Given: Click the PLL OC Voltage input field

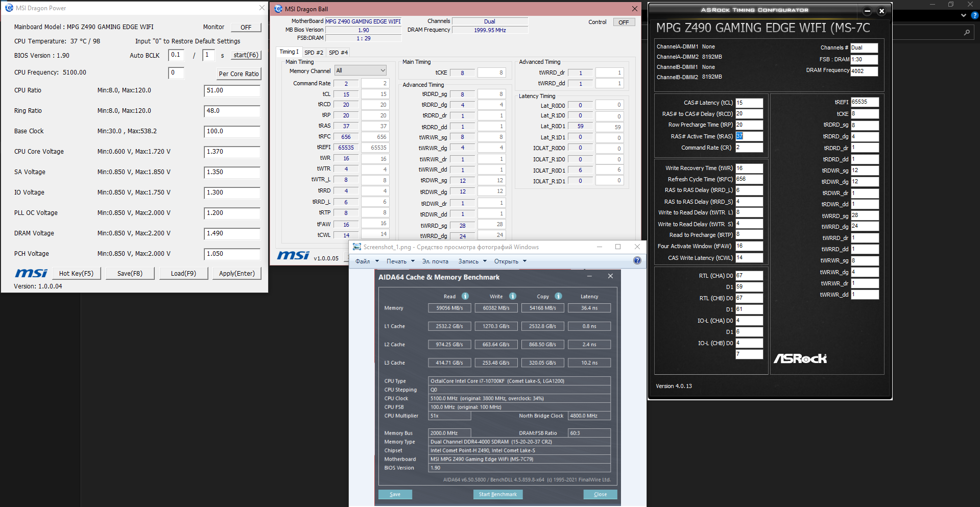Looking at the screenshot, I should point(232,213).
